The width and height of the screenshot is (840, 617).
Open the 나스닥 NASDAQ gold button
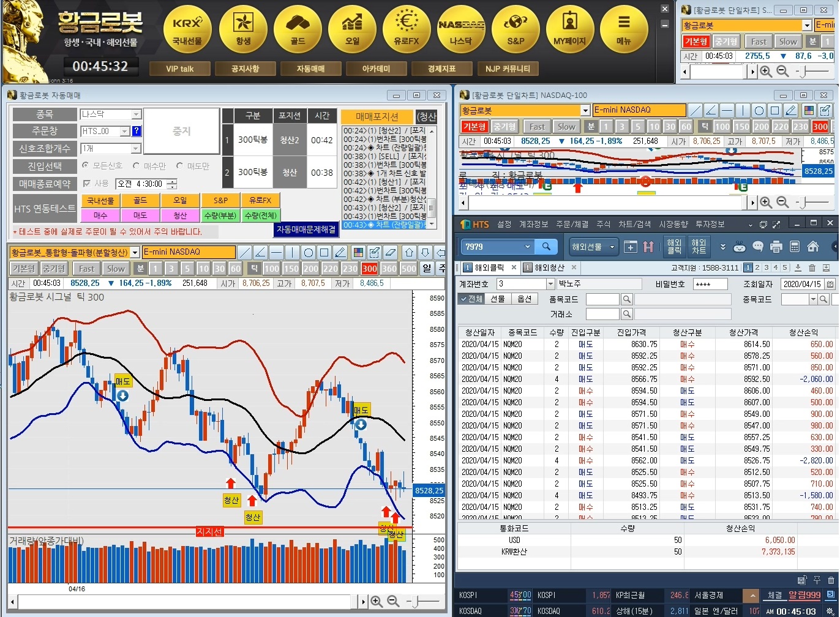tap(461, 29)
